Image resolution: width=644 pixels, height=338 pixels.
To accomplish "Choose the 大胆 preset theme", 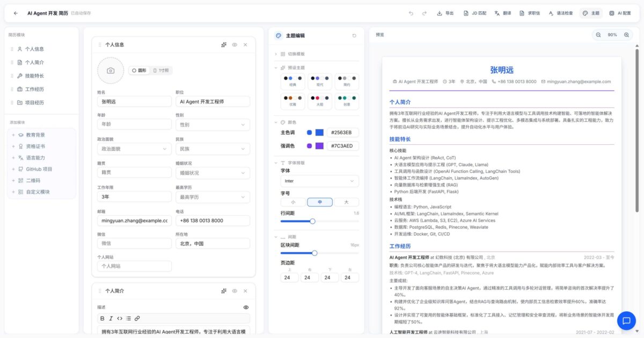I will [x=320, y=101].
